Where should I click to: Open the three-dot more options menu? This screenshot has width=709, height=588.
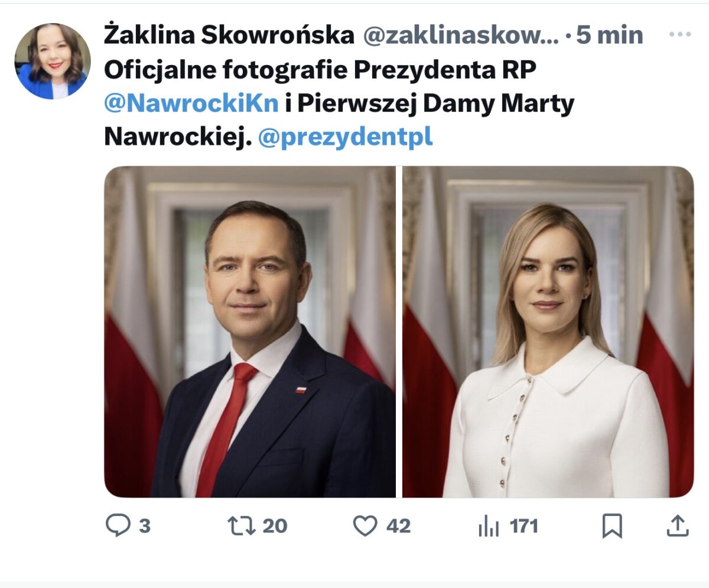pyautogui.click(x=679, y=35)
